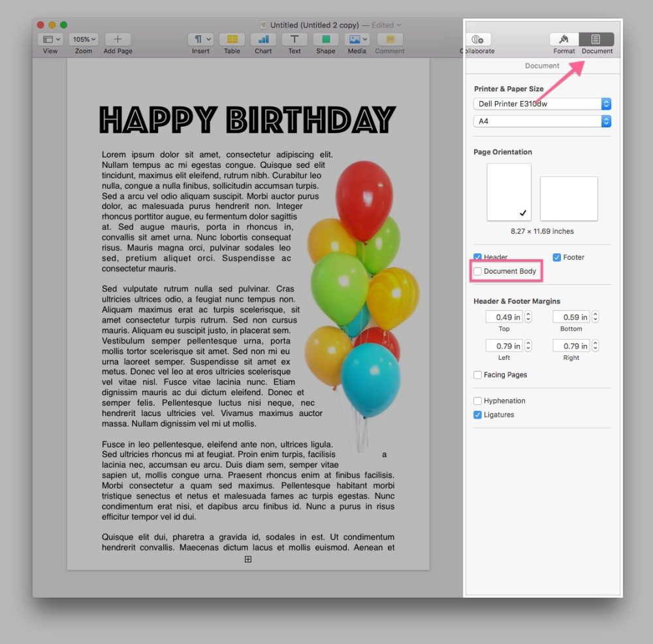The height and width of the screenshot is (644, 653).
Task: Open the Zoom percentage dropdown
Action: tap(83, 39)
